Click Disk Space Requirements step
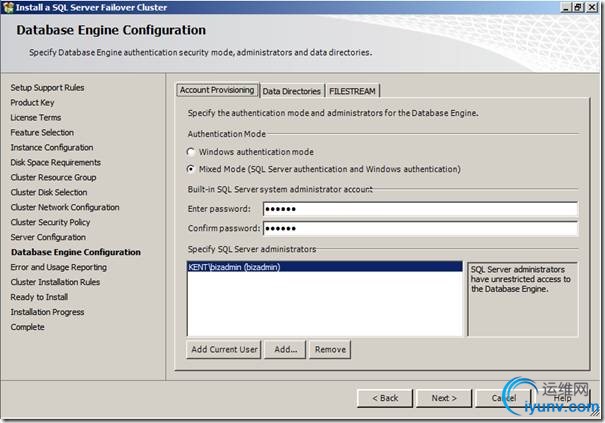Image resolution: width=605 pixels, height=423 pixels. (56, 162)
